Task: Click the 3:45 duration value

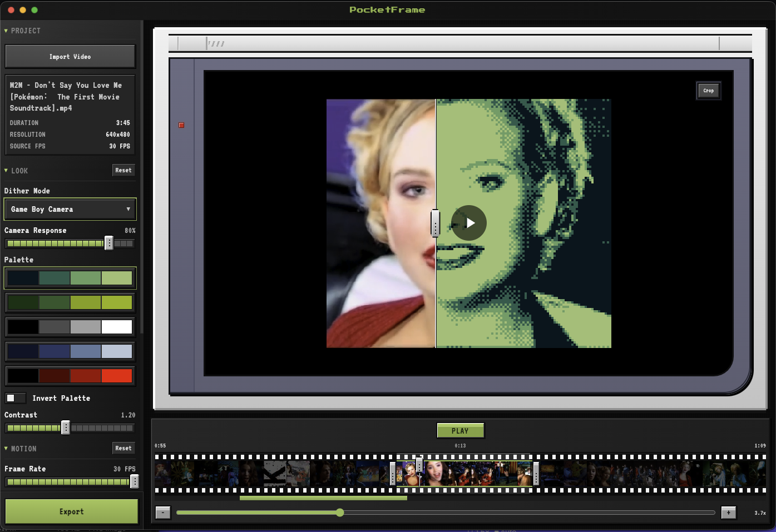Action: 123,123
